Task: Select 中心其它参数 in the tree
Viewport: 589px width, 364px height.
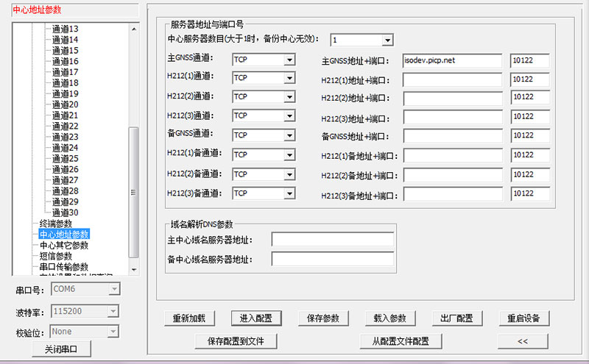Action: click(x=64, y=246)
